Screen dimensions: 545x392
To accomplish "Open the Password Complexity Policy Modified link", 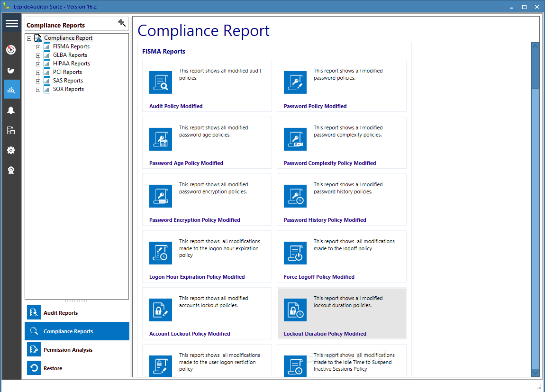I will (330, 164).
